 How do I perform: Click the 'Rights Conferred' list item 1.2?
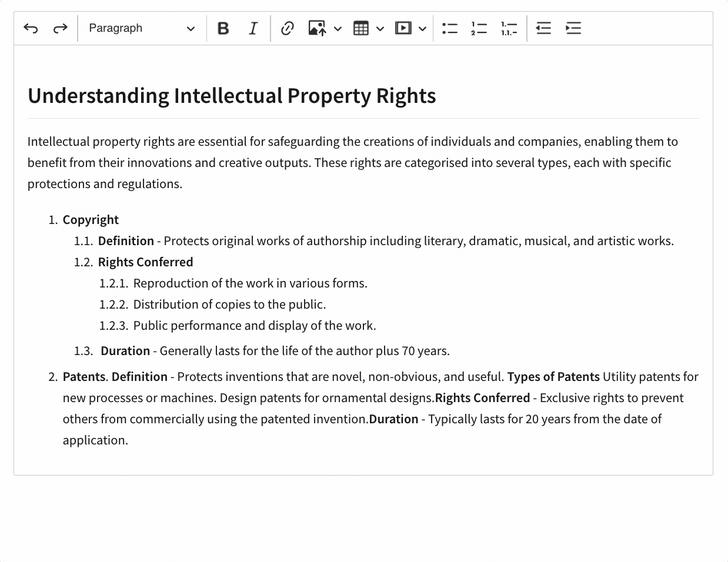145,262
